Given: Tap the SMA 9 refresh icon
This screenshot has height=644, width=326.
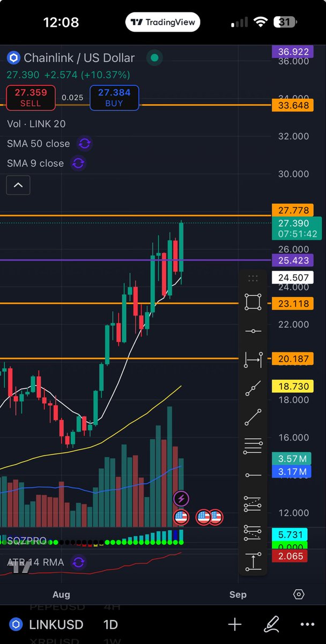Looking at the screenshot, I should pos(78,163).
